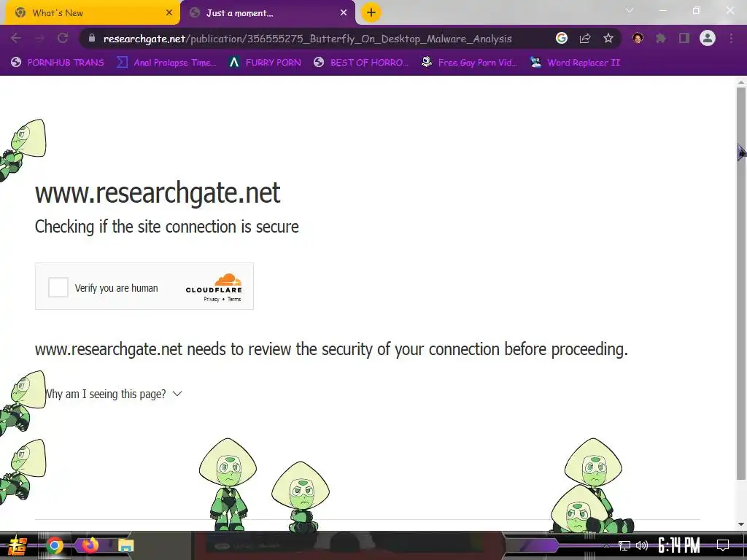Image resolution: width=747 pixels, height=560 pixels.
Task: Click the Google icon in address bar
Action: click(x=562, y=38)
